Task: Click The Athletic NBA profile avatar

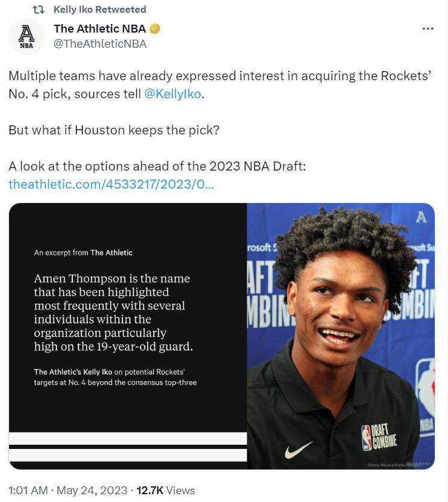Action: tap(27, 37)
